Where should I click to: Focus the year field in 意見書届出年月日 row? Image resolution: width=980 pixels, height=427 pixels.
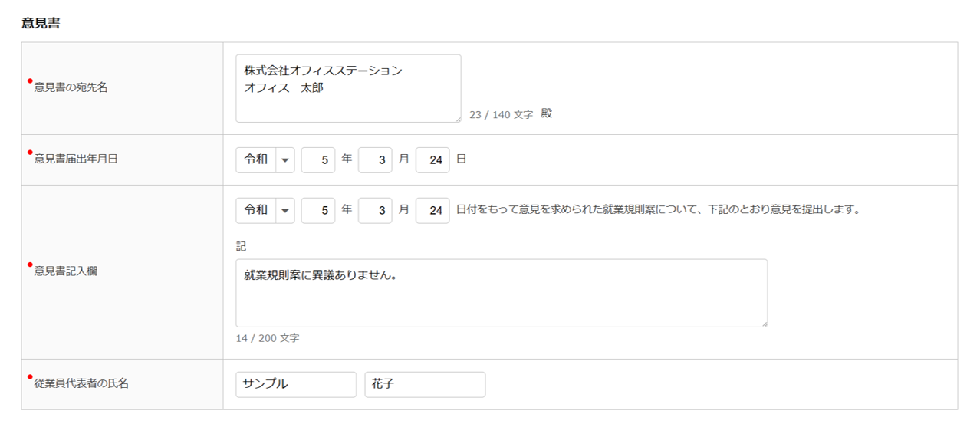(318, 159)
